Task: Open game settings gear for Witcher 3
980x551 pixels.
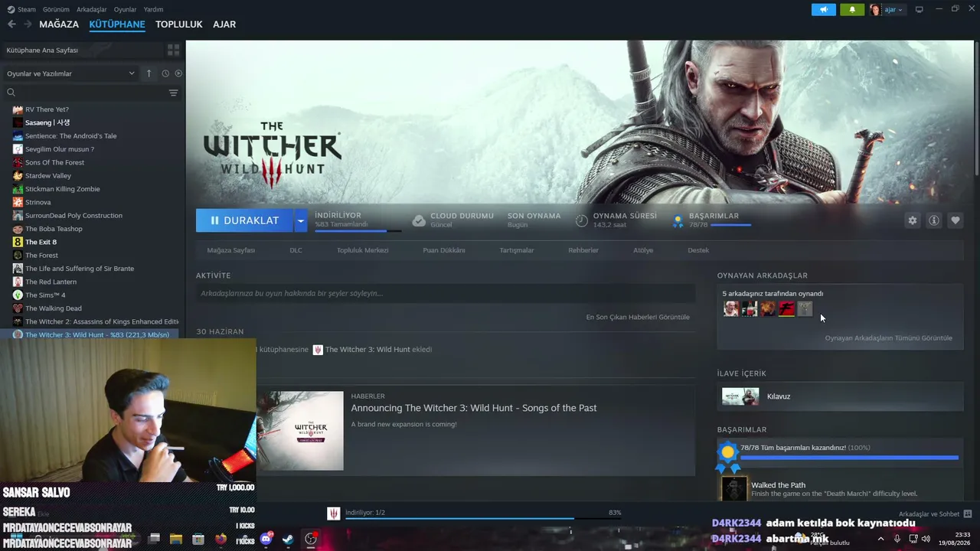Action: click(913, 220)
